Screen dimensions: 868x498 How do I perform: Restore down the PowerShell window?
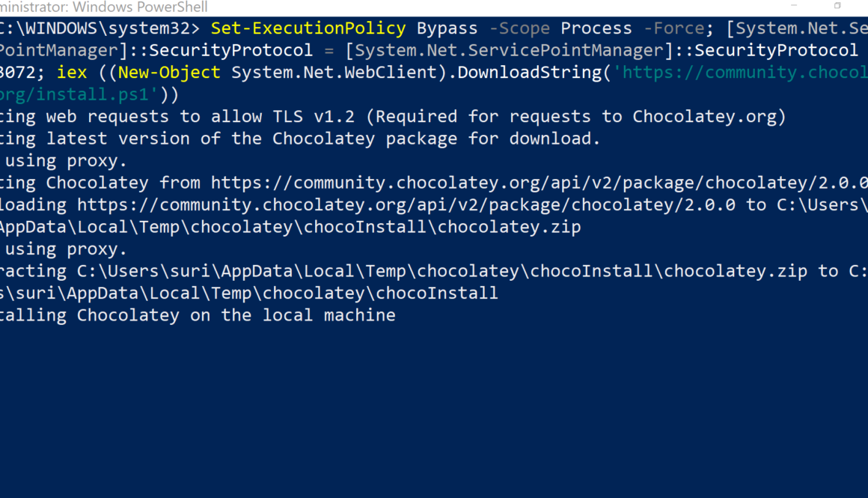tap(837, 6)
